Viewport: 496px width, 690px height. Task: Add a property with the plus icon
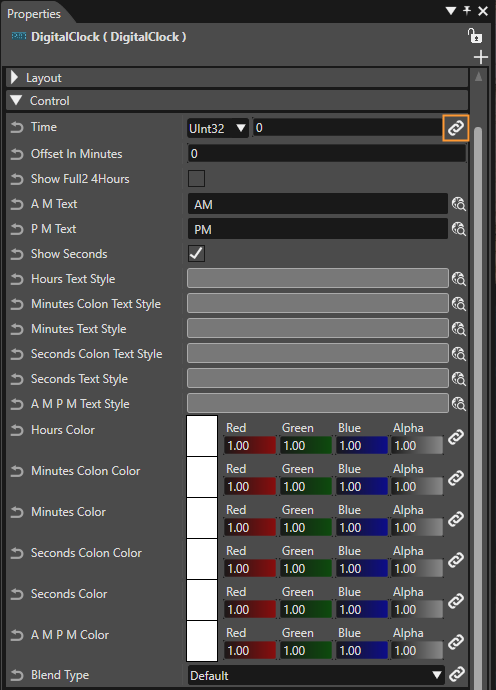[x=481, y=57]
